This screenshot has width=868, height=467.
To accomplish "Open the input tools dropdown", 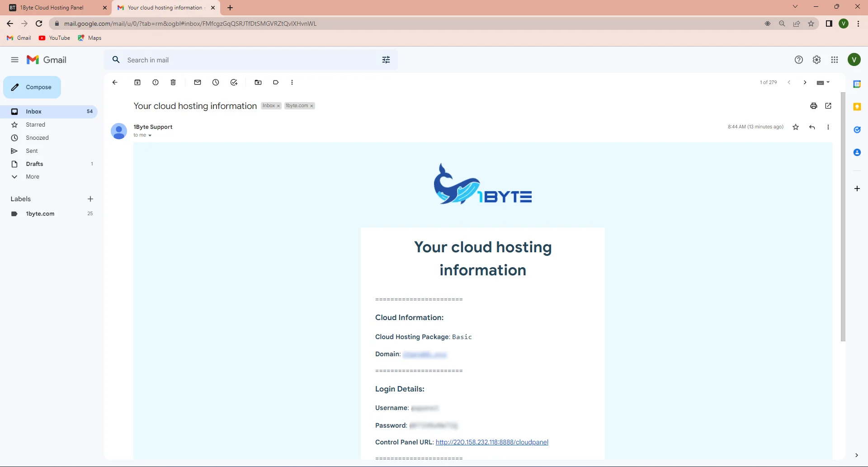I will [x=823, y=82].
